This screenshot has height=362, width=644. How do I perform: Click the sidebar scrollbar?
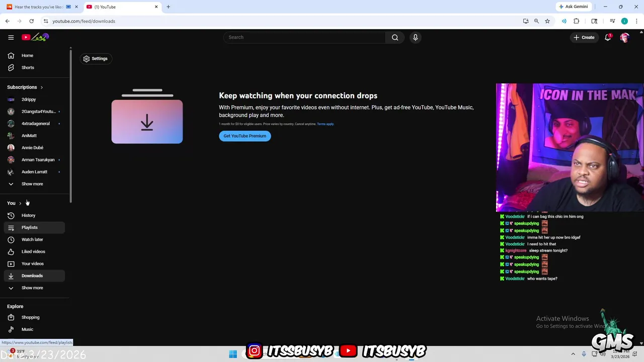tap(70, 126)
